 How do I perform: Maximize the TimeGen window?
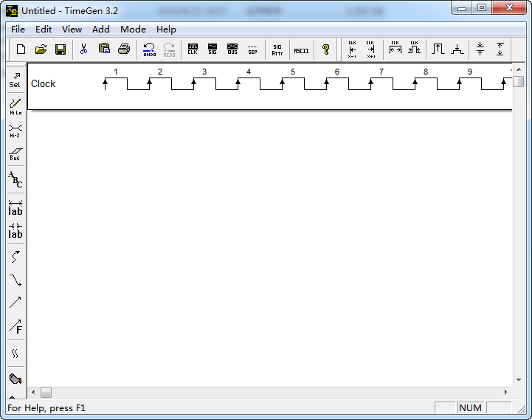click(x=482, y=7)
